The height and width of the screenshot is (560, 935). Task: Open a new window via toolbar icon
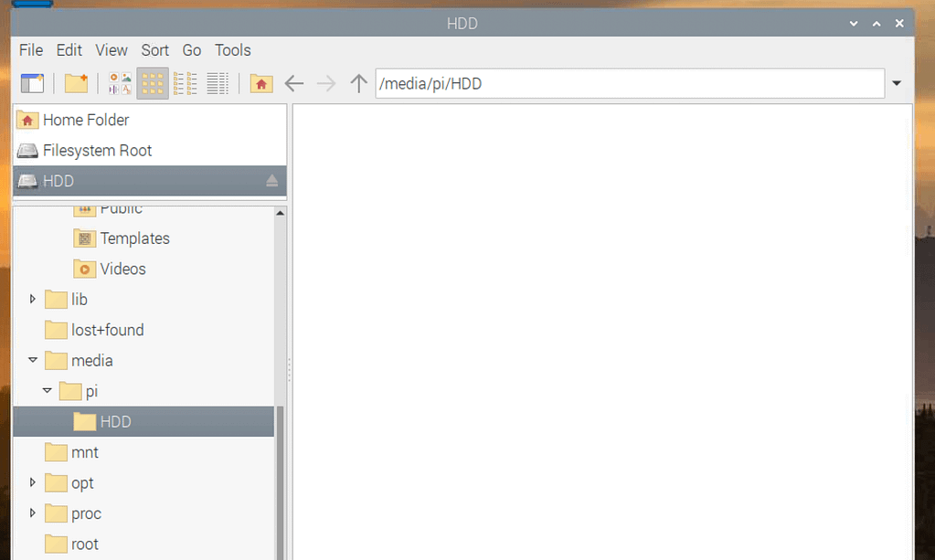32,83
